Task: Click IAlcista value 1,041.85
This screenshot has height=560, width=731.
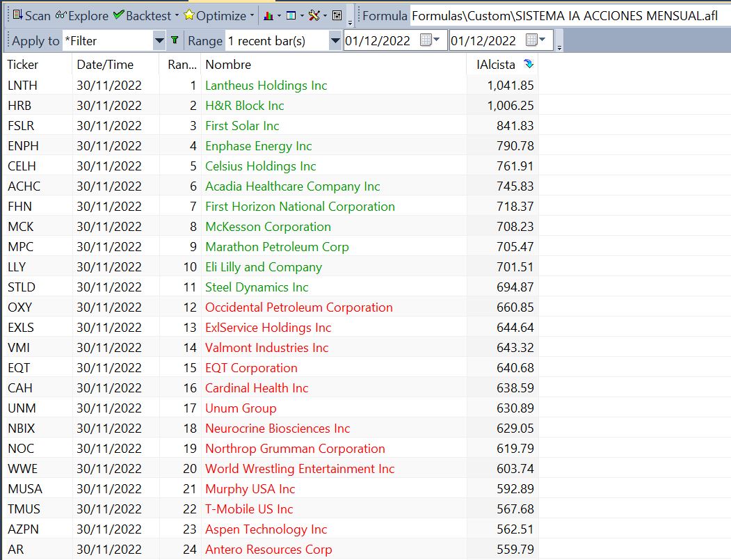Action: pyautogui.click(x=511, y=86)
